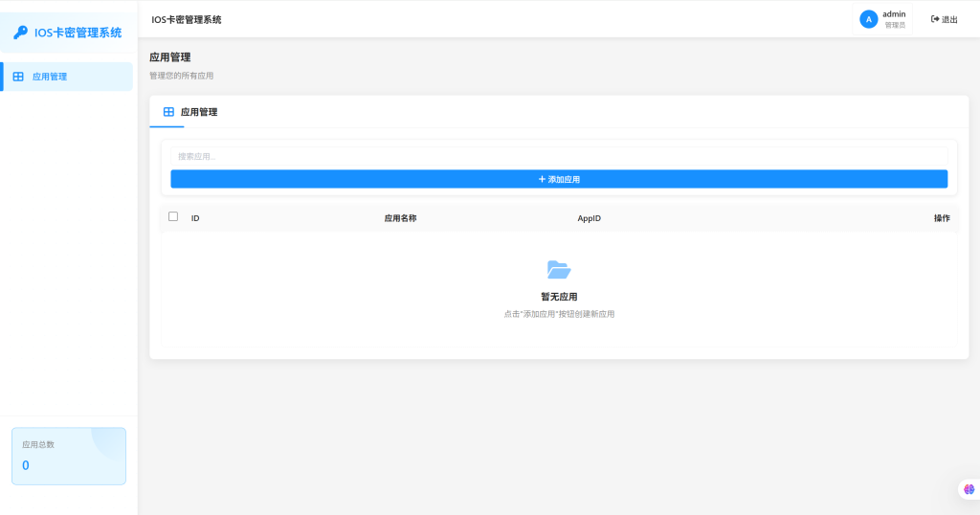This screenshot has height=515, width=980.
Task: Click the ID column header
Action: pos(195,218)
